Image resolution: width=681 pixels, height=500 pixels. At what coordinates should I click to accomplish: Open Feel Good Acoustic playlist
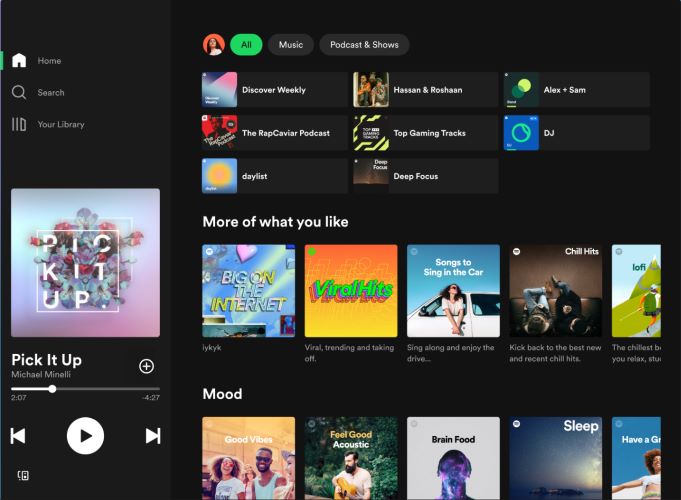pos(351,458)
